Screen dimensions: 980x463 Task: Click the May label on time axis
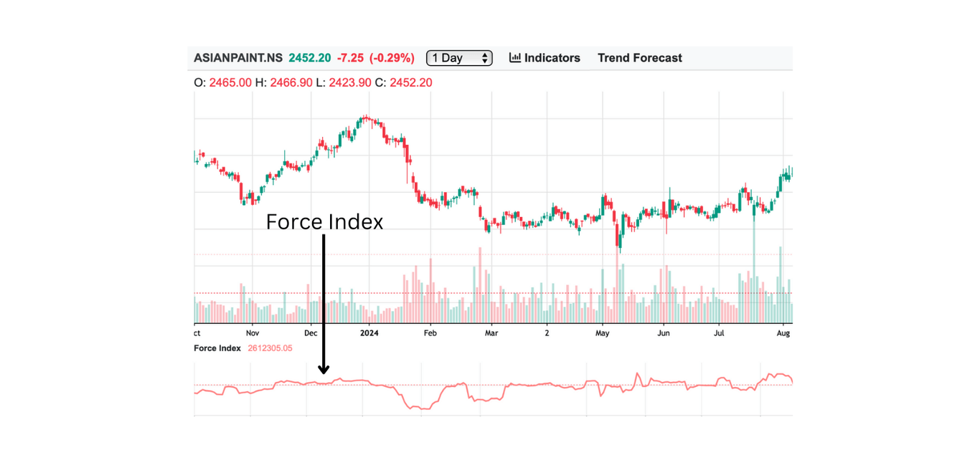click(x=603, y=333)
